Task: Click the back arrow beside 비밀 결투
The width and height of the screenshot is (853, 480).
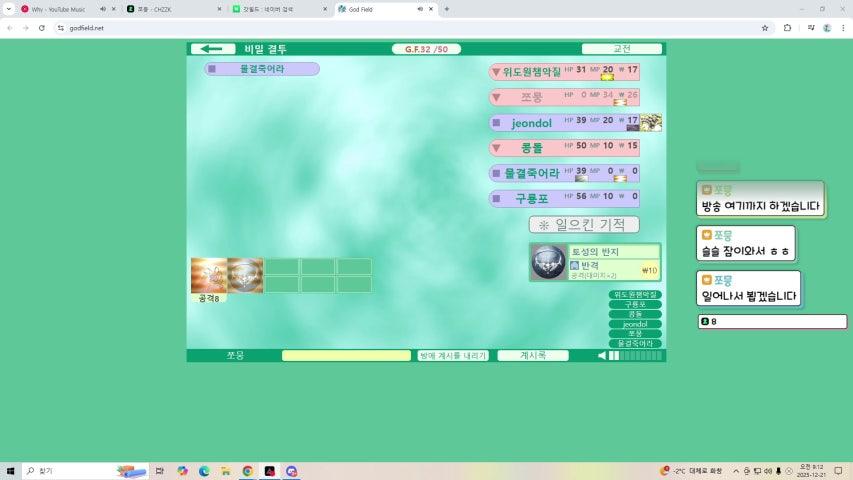Action: (x=211, y=49)
